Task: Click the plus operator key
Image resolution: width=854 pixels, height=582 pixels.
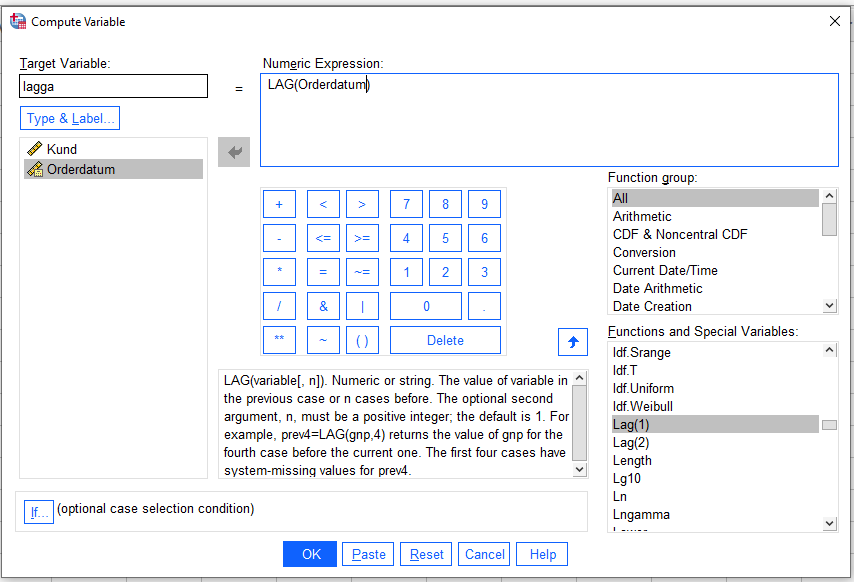Action: (x=279, y=204)
